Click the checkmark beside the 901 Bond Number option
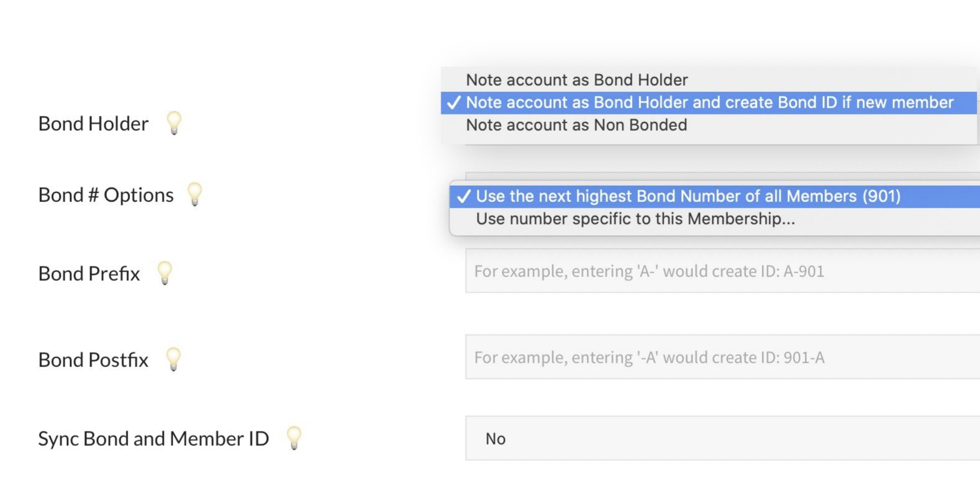 (463, 196)
